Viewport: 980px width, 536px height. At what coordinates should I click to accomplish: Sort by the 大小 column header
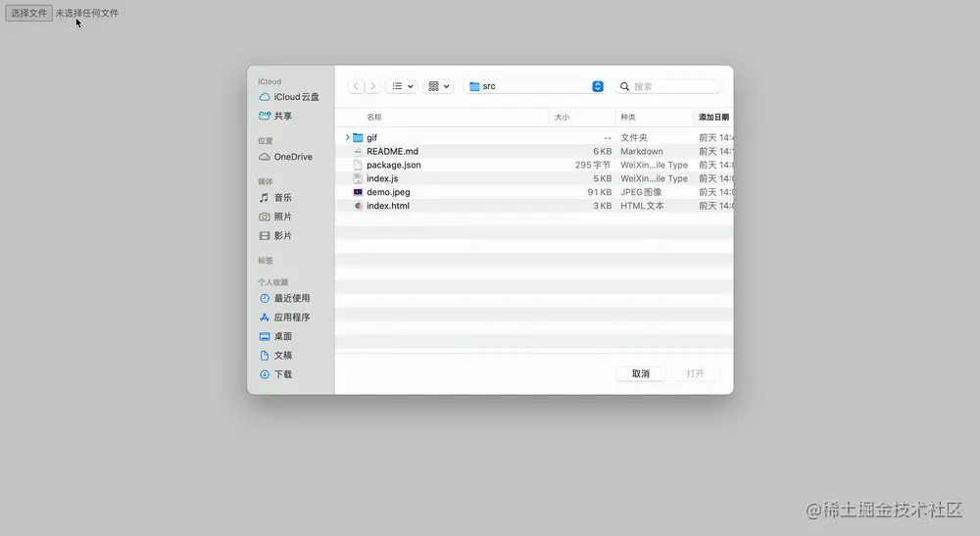[562, 117]
